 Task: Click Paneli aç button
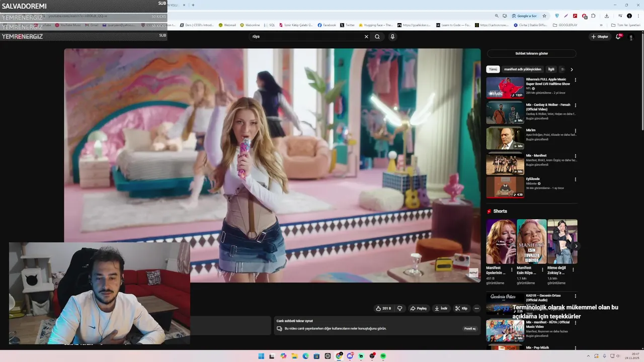[x=470, y=328]
